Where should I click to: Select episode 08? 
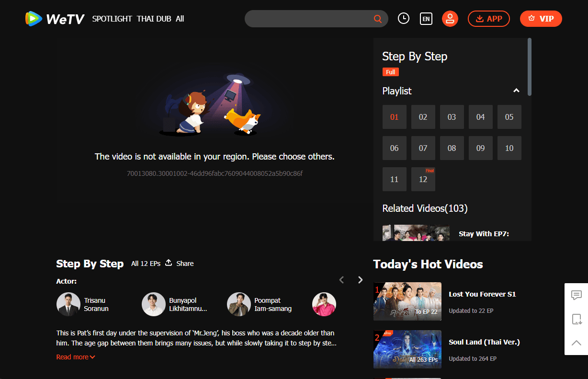click(452, 148)
